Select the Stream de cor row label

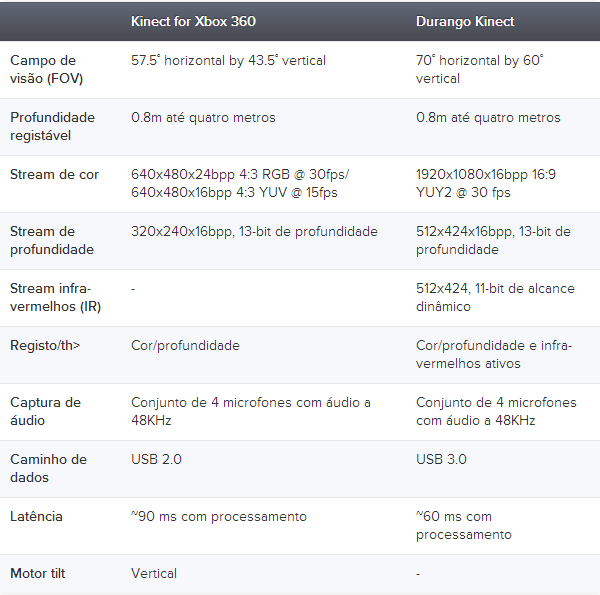(54, 174)
